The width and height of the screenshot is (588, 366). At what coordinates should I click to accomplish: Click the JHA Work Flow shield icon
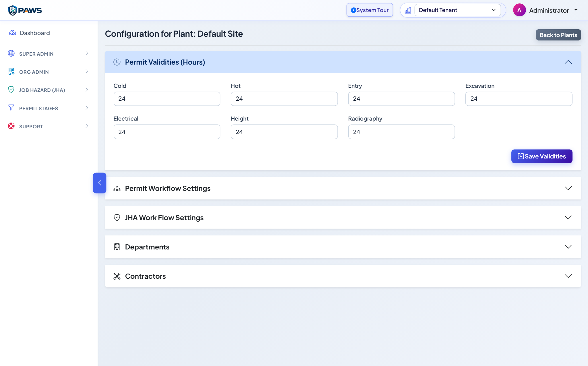coord(117,218)
